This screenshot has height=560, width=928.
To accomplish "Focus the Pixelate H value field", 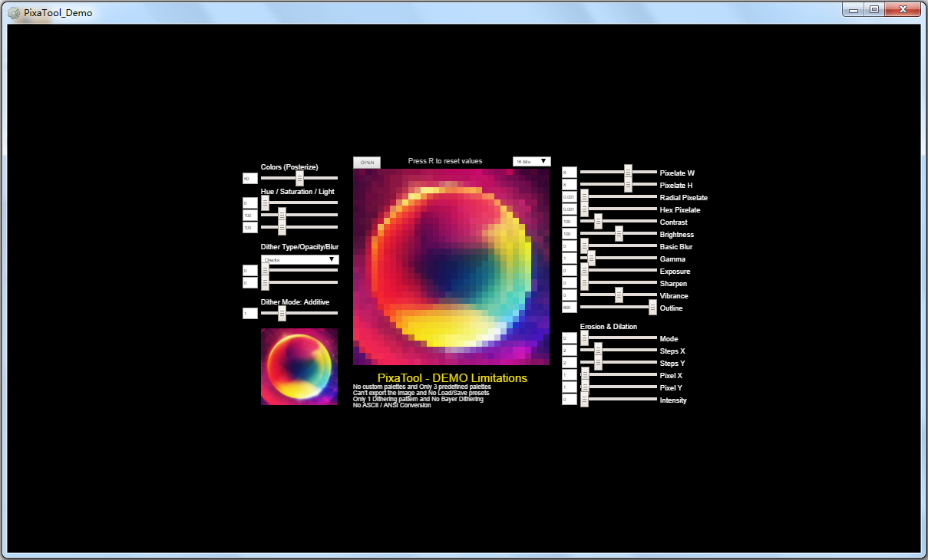I will pyautogui.click(x=570, y=185).
